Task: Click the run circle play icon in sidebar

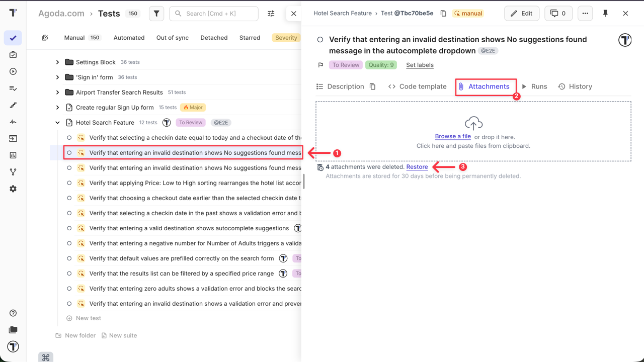Action: [x=13, y=71]
